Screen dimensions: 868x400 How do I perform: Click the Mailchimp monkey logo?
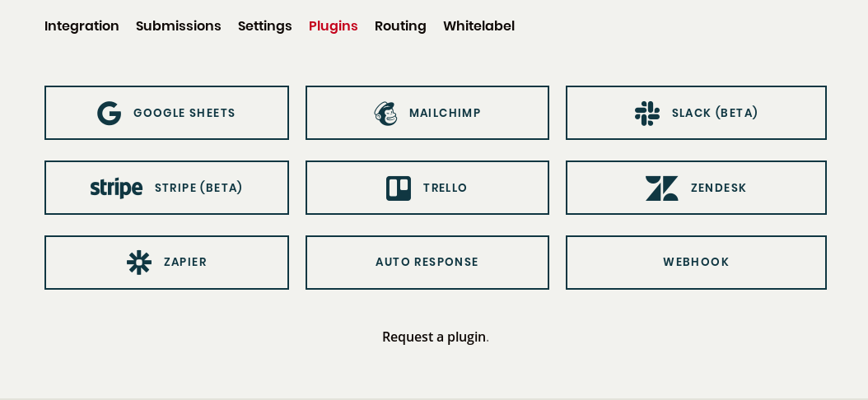[385, 114]
